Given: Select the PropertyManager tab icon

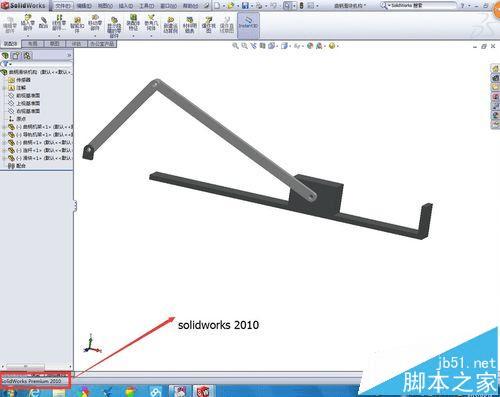Looking at the screenshot, I should point(16,56).
